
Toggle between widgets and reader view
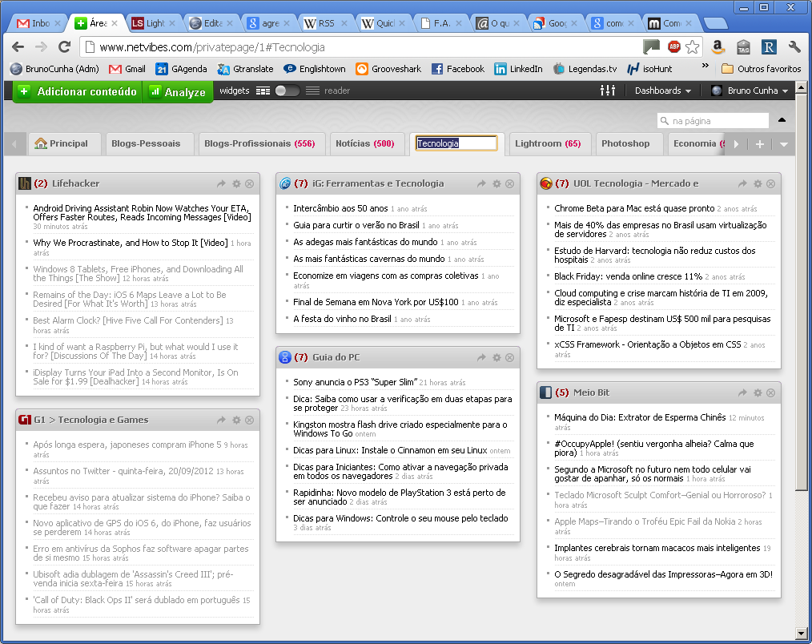click(287, 91)
